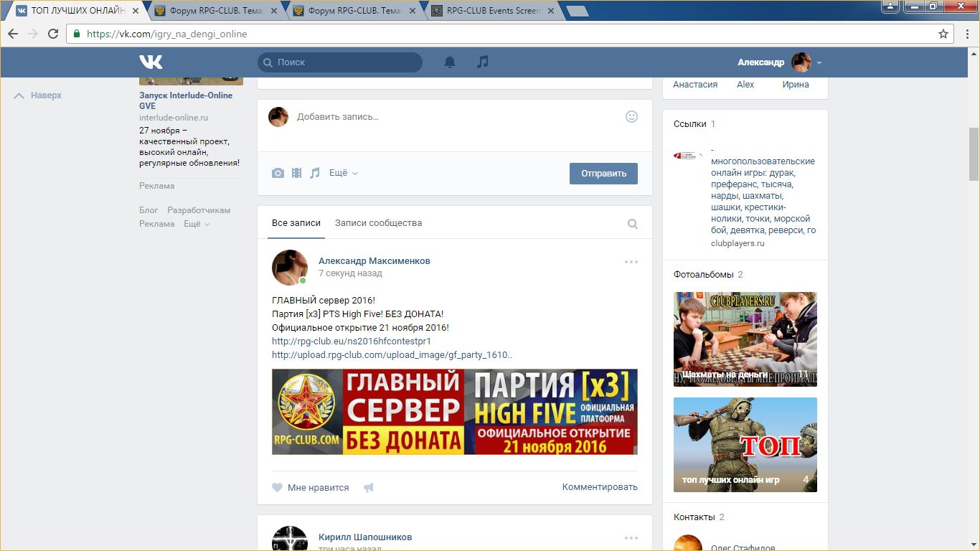Switch to the RPG-CLUB Events browser tab
Screen dimensions: 980x551
click(493, 11)
